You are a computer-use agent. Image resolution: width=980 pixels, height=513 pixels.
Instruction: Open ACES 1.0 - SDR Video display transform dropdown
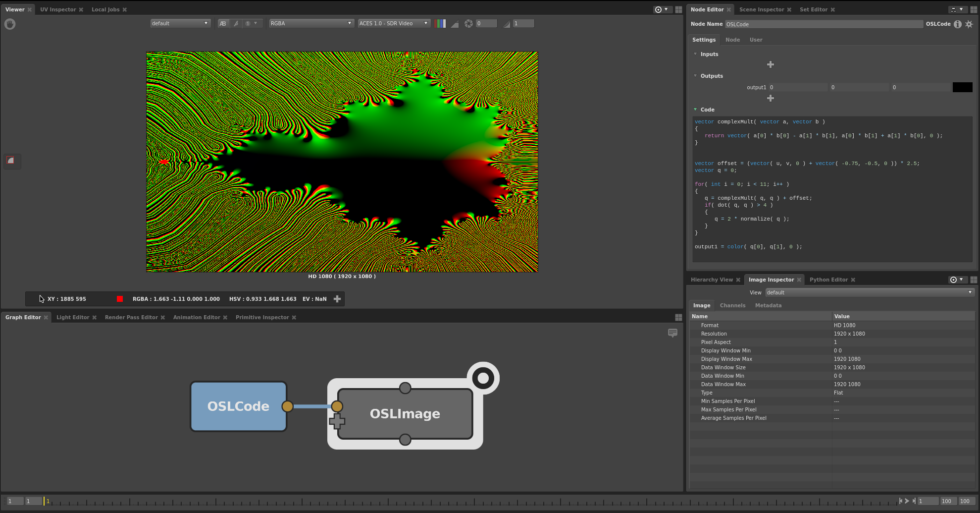click(394, 23)
